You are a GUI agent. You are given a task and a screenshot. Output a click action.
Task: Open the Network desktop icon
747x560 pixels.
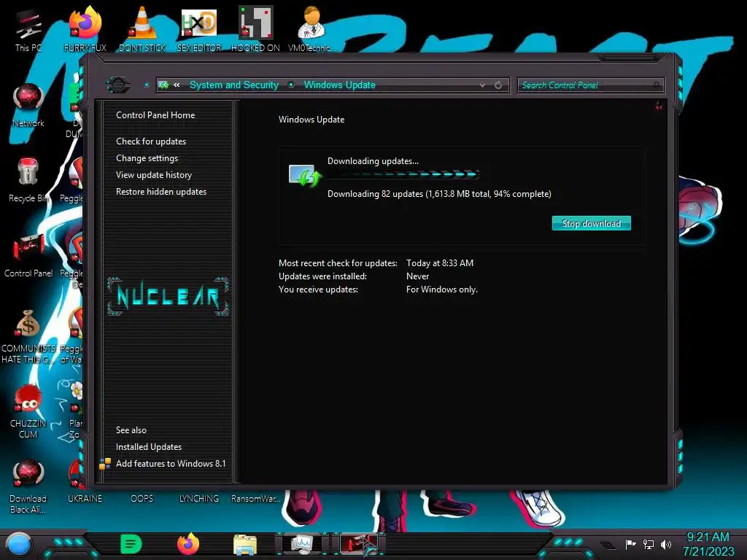[28, 106]
